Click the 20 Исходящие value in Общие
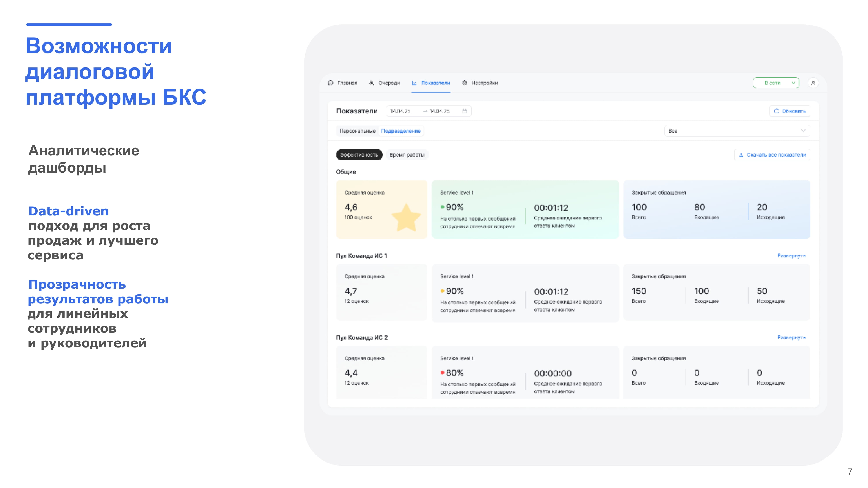This screenshot has width=868, height=488. (762, 207)
